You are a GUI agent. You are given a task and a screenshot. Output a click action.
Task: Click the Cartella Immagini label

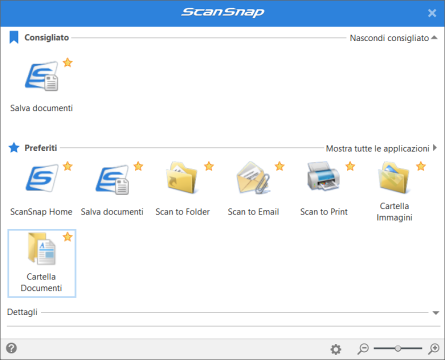[x=394, y=212]
